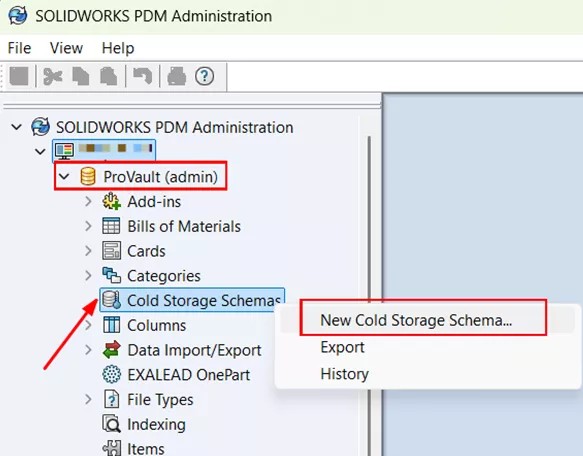Image resolution: width=583 pixels, height=456 pixels.
Task: Click the ProVault database cylinder icon
Action: point(88,176)
